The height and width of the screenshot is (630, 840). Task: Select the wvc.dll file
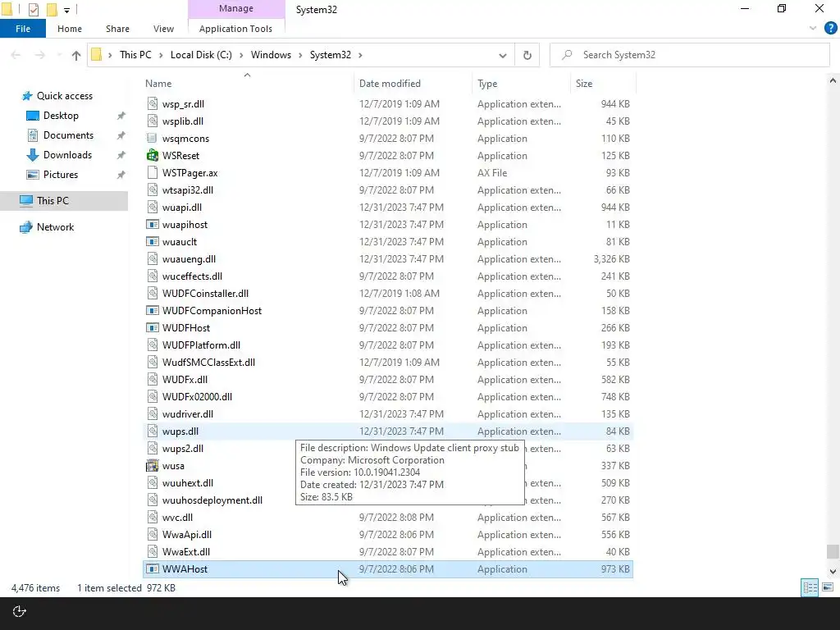click(x=177, y=518)
